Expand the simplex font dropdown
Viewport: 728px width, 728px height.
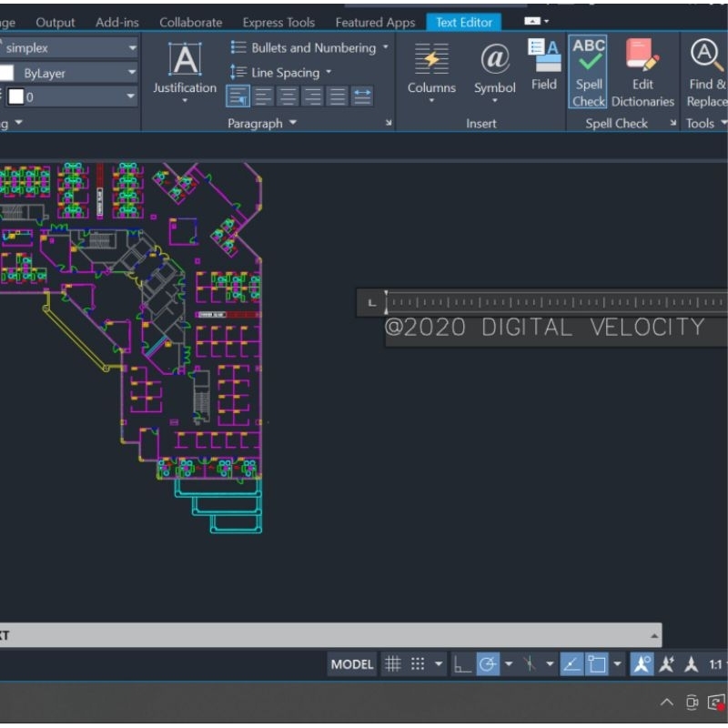click(132, 47)
